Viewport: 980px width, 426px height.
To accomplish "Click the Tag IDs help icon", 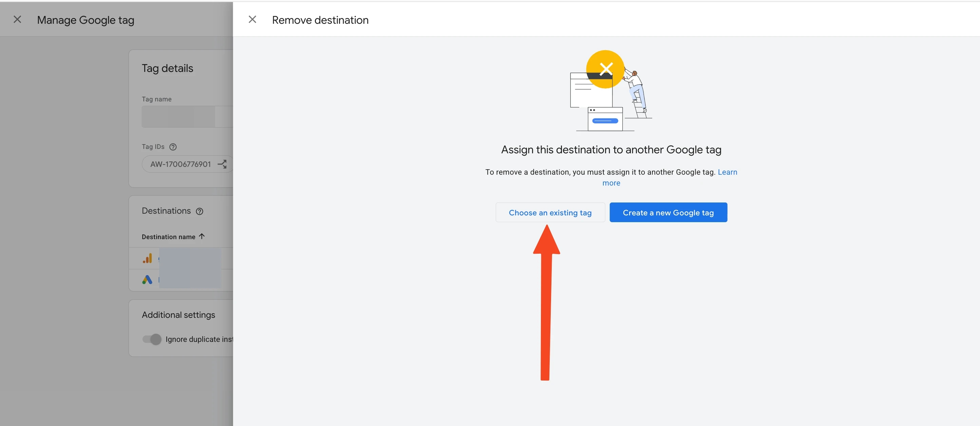I will (x=173, y=147).
